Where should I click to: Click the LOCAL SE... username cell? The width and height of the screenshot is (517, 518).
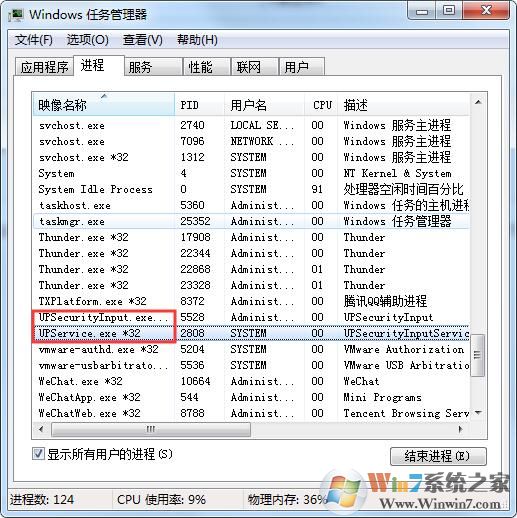[262, 125]
